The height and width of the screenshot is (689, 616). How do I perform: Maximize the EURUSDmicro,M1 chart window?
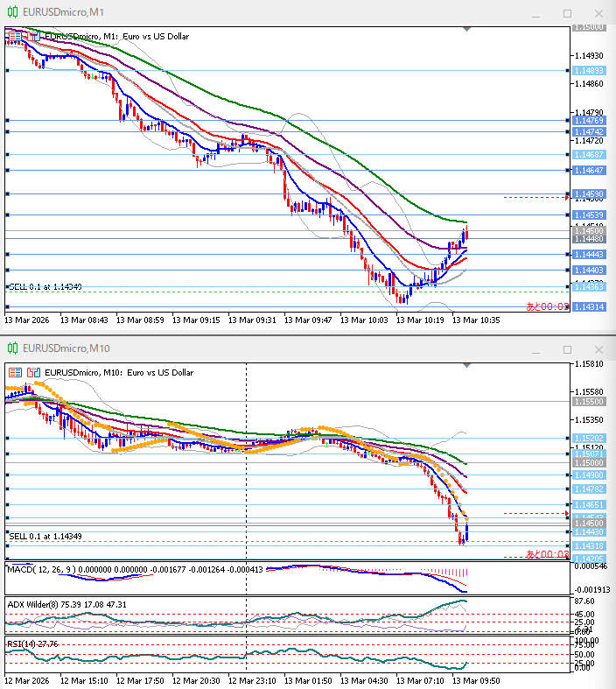tap(567, 13)
